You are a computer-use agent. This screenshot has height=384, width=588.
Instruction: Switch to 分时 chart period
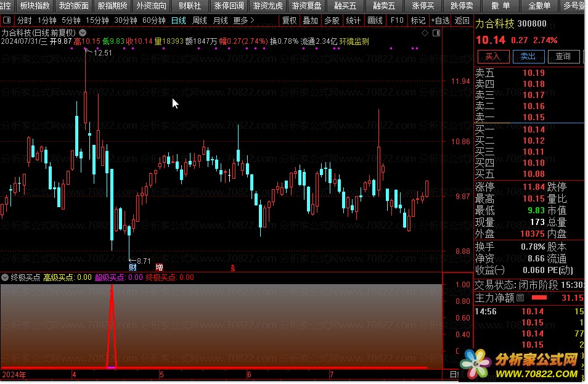pyautogui.click(x=25, y=20)
